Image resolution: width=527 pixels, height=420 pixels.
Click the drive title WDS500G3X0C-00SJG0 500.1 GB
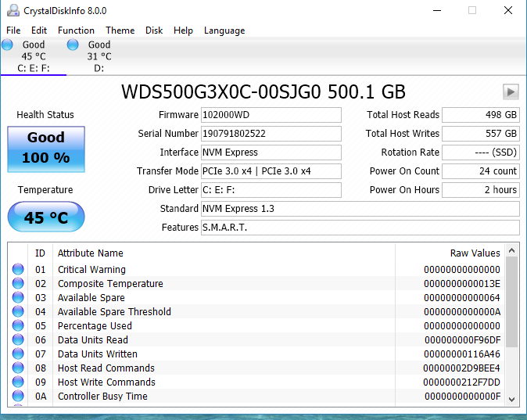[x=263, y=92]
